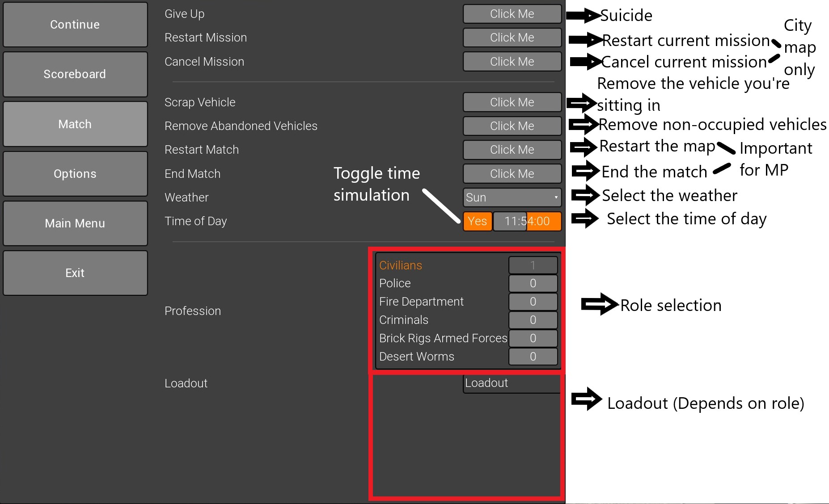This screenshot has height=504, width=829.
Task: Adjust the Time of Day slider
Action: click(527, 221)
